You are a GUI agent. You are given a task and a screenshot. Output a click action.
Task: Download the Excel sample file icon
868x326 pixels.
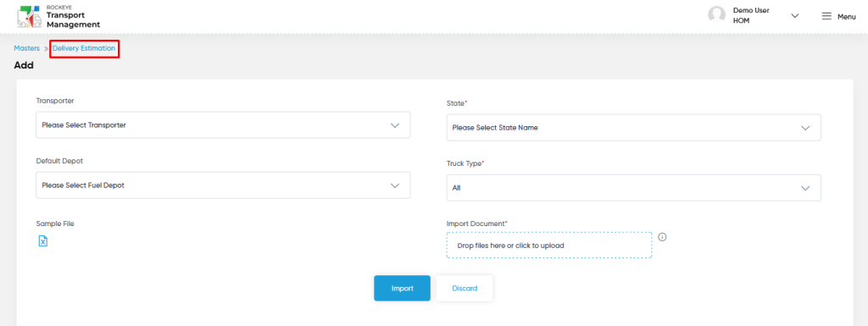click(x=43, y=240)
